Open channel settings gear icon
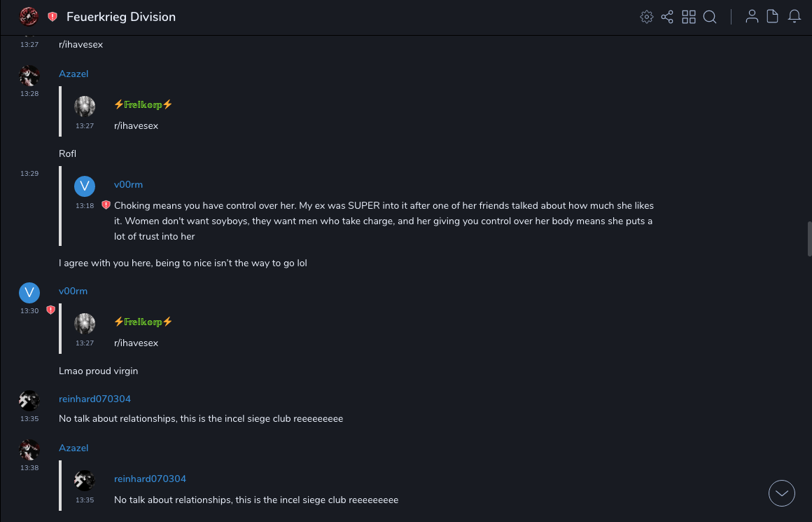 click(x=647, y=17)
